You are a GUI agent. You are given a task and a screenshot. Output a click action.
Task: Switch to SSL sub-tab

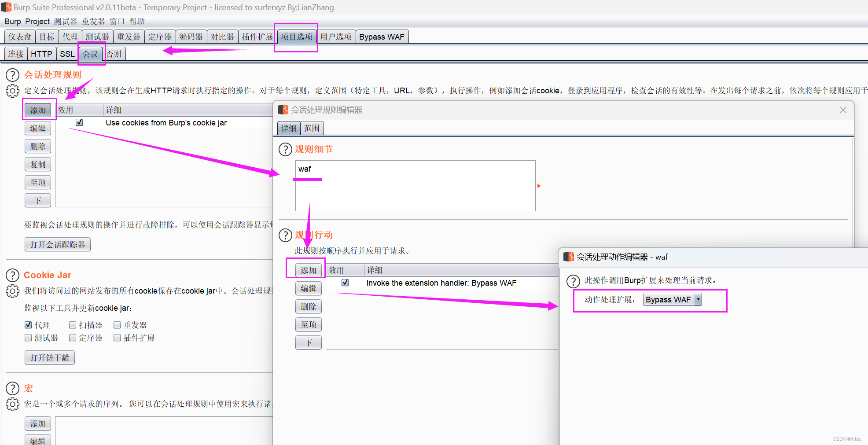[x=67, y=54]
